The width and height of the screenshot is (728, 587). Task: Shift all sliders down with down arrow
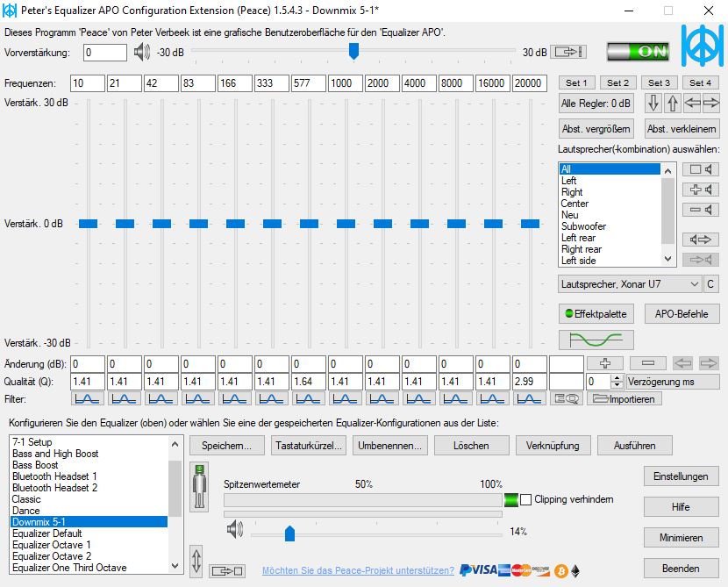point(653,103)
